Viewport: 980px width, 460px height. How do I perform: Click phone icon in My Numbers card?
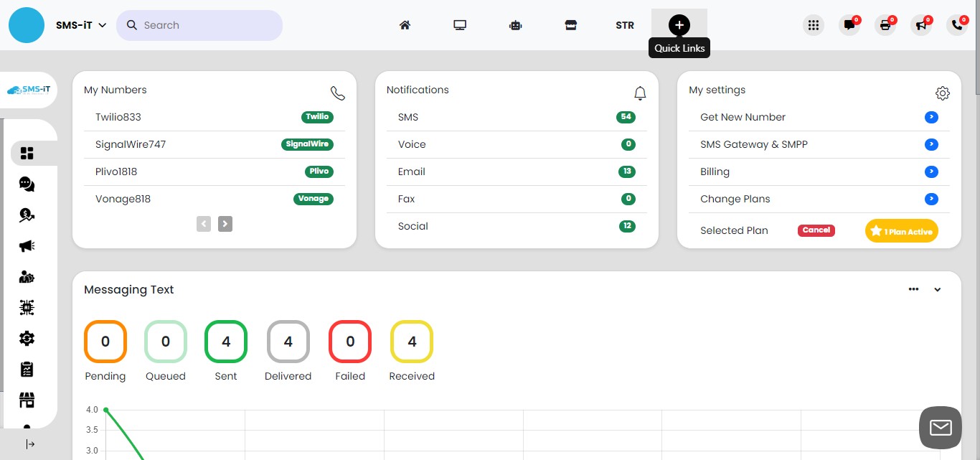(338, 93)
